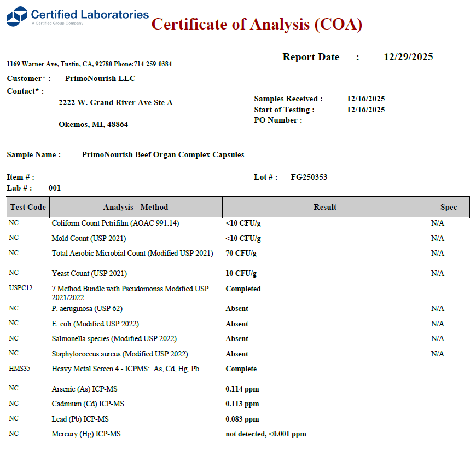
Task: Select the Lead result 0.083 ppm
Action: (242, 419)
